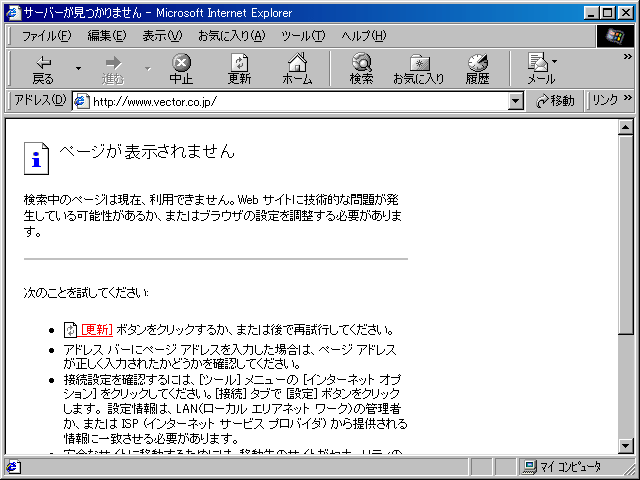Viewport: 640px width, 480px height.
Task: Open the Search (検索) pane
Action: pyautogui.click(x=361, y=69)
